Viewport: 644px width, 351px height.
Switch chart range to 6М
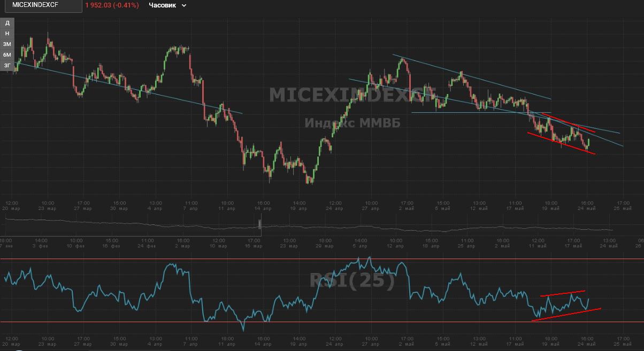[x=7, y=55]
